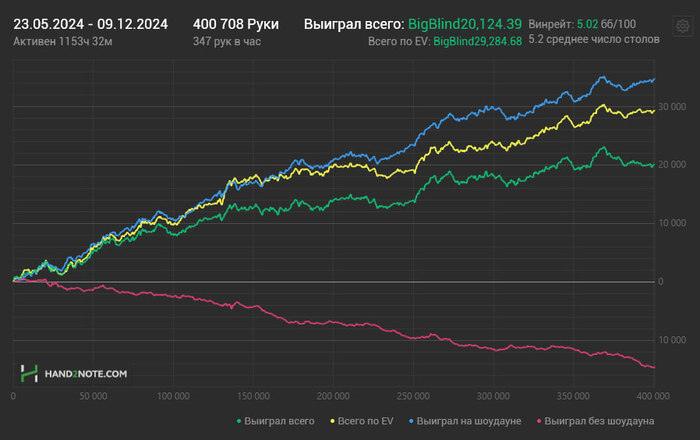The height and width of the screenshot is (440, 700).
Task: Click the 'Винрейт:' label
Action: pyautogui.click(x=551, y=24)
